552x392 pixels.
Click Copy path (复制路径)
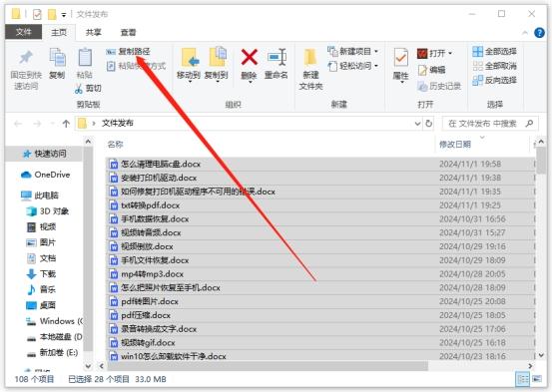128,52
